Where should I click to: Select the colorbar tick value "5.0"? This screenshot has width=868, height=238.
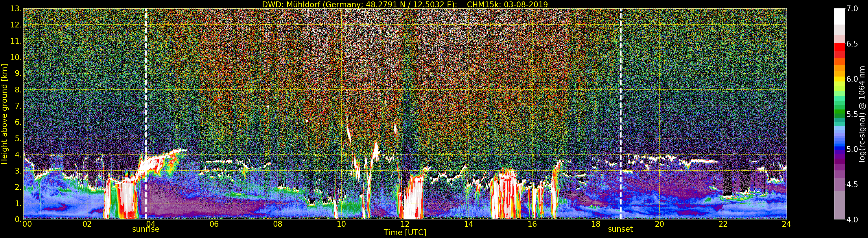pos(852,149)
